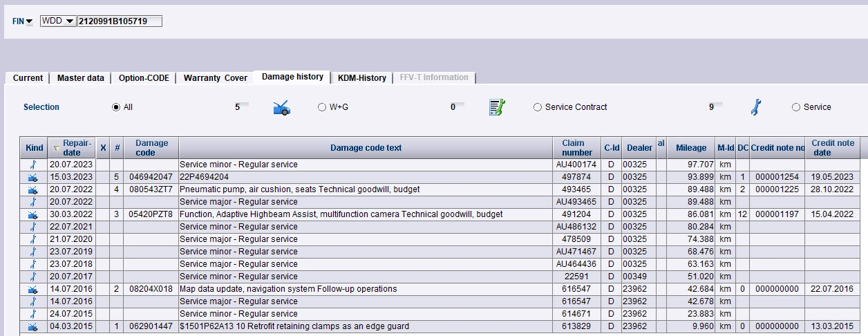
Task: Click wrench icon in 22.07.2021 row
Action: pos(32,227)
